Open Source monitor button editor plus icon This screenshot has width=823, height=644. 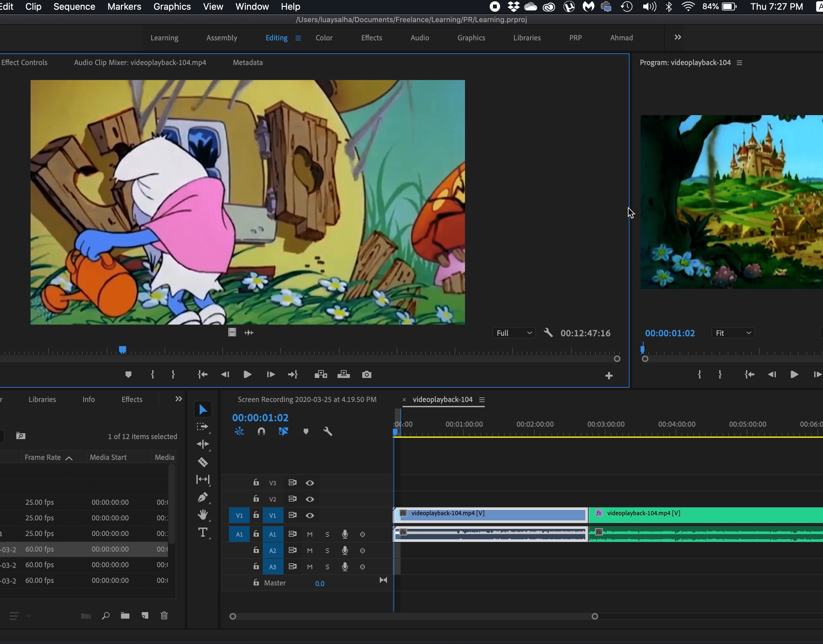609,376
